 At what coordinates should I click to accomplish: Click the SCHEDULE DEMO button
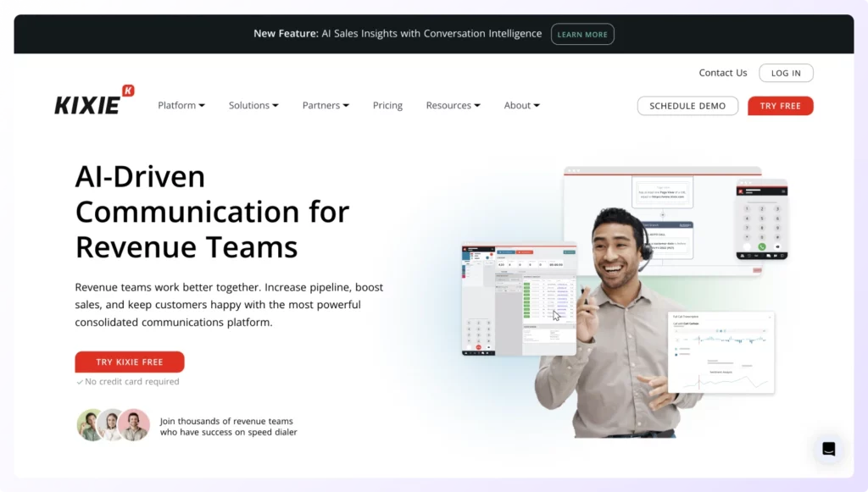[687, 106]
